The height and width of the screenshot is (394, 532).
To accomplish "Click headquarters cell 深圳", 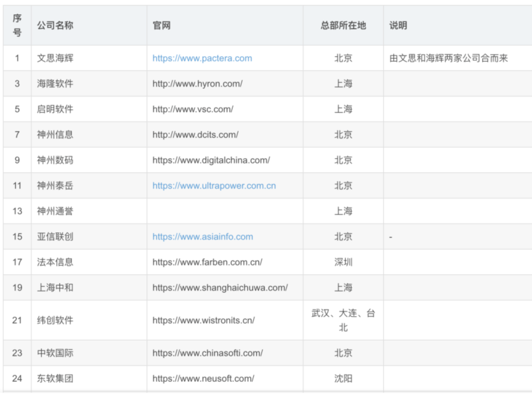I will [x=343, y=262].
